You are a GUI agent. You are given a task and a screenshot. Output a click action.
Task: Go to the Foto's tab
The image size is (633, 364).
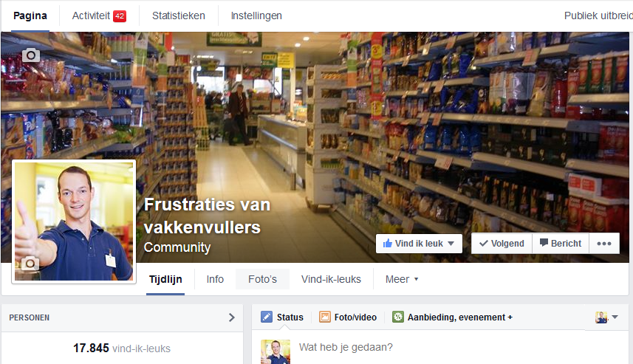click(262, 279)
